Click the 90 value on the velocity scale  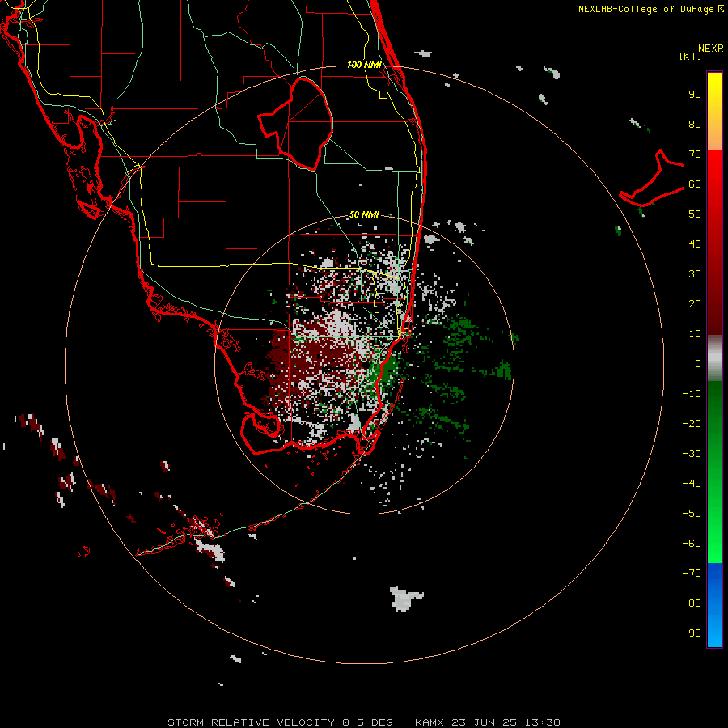tap(695, 95)
